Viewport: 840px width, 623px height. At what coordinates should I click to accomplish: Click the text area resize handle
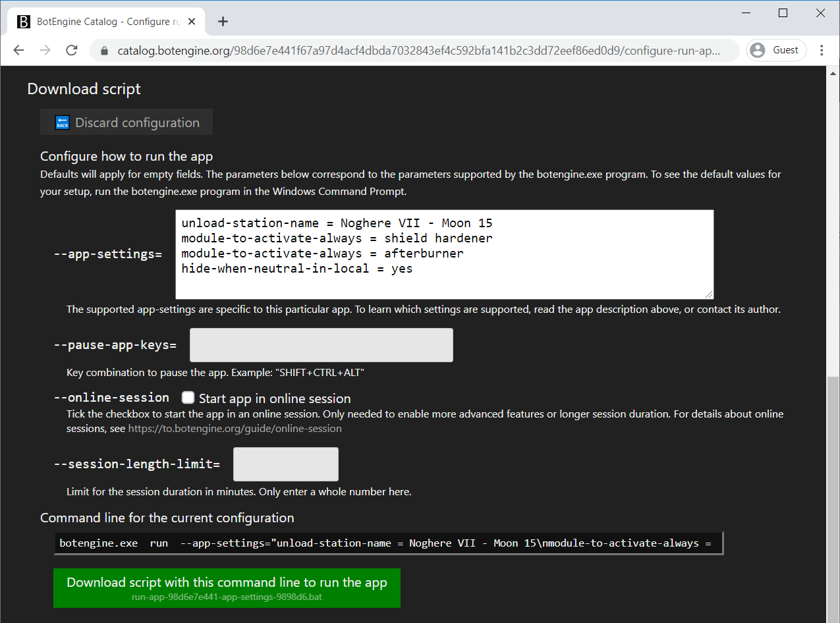710,294
